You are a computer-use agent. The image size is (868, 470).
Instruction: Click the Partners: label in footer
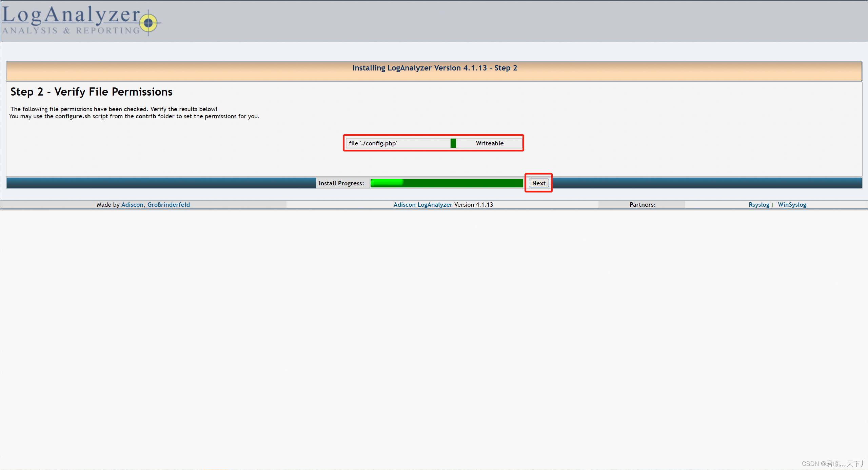[643, 204]
